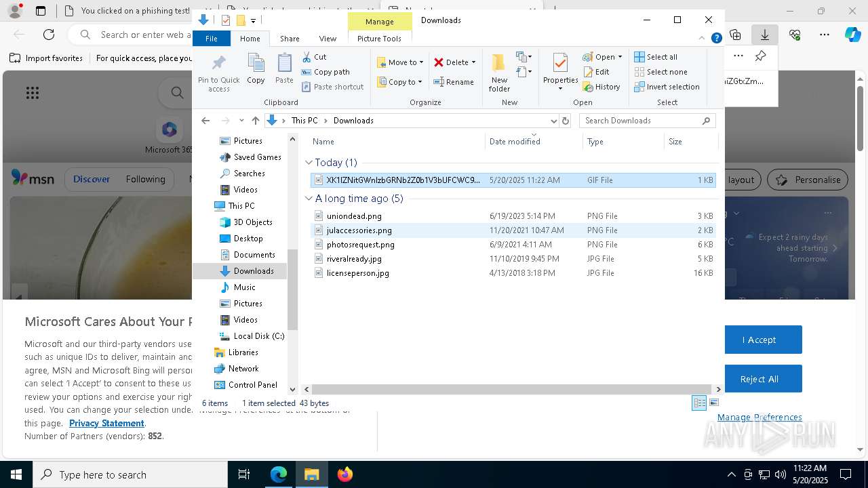This screenshot has width=868, height=488.
Task: Open Microsoft Edge from the taskbar
Action: (279, 474)
